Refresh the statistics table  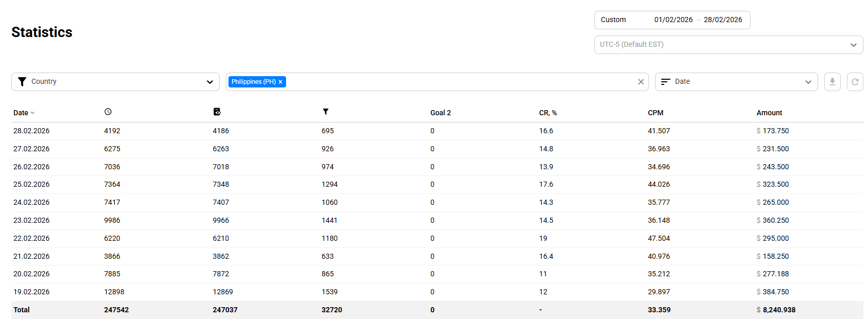point(855,81)
